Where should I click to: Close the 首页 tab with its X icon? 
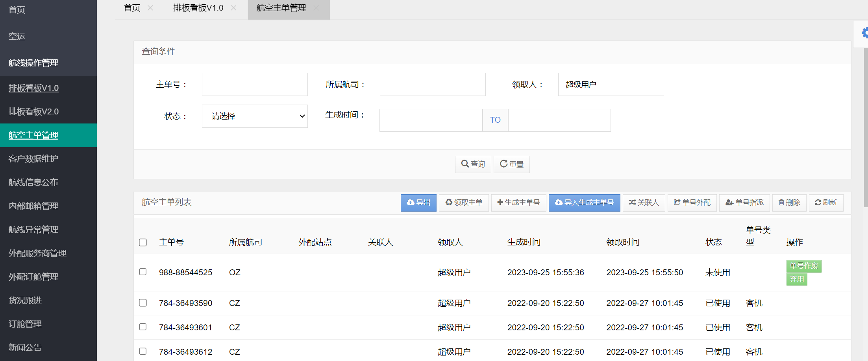tap(150, 8)
